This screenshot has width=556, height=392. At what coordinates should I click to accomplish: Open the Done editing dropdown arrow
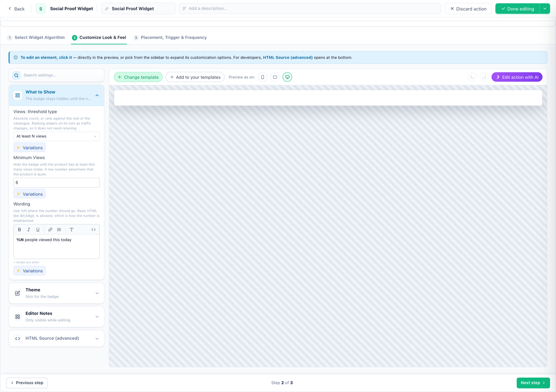pos(545,9)
